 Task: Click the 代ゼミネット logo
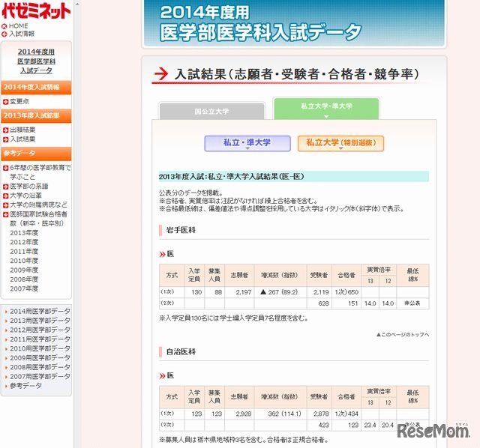(36, 10)
